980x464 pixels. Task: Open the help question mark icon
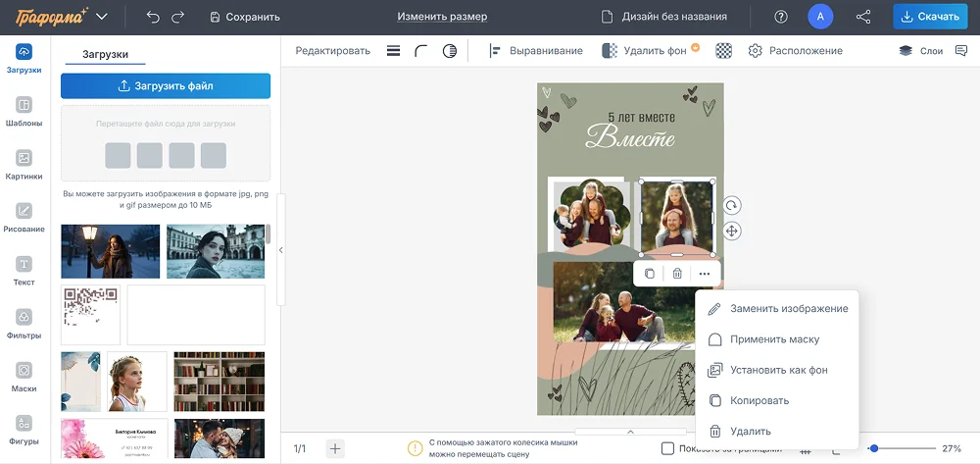[x=781, y=17]
